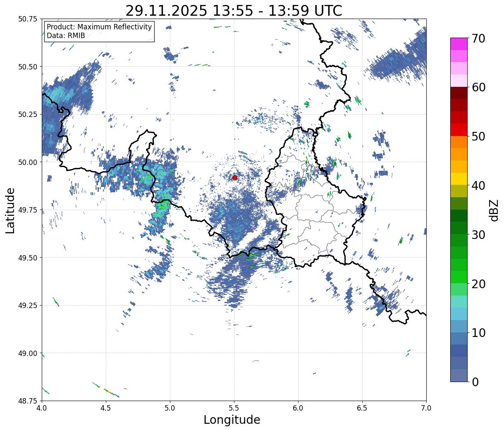This screenshot has height=430, width=504.
Task: Click the longitude tick label 5.5
Action: pyautogui.click(x=234, y=408)
